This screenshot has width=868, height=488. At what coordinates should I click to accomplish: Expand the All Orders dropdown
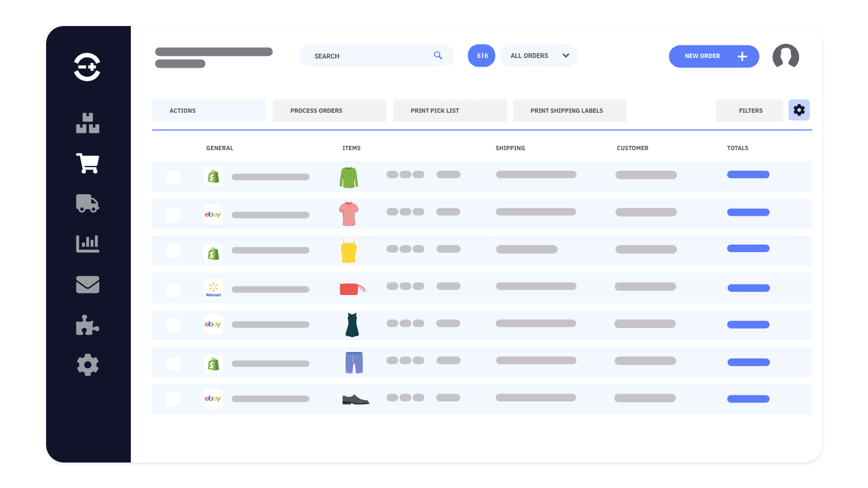click(539, 55)
